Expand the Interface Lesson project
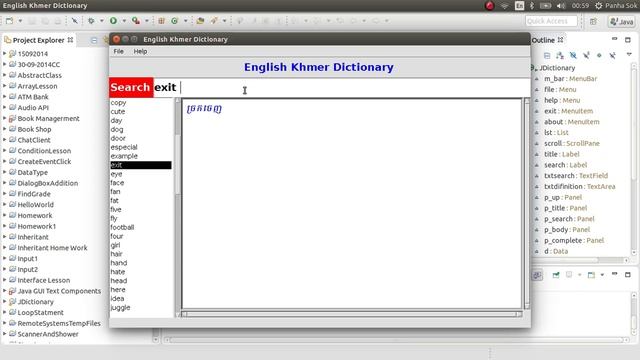This screenshot has width=640, height=360. coord(4,280)
